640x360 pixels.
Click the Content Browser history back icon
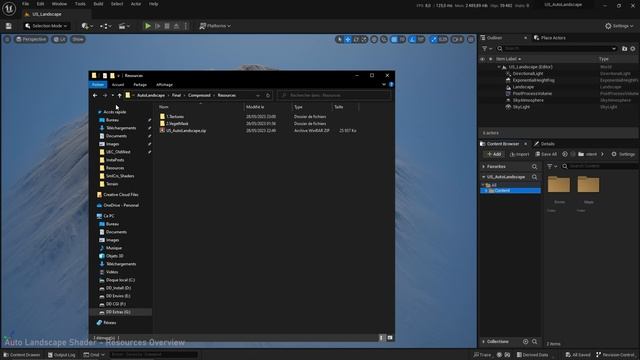[x=565, y=154]
